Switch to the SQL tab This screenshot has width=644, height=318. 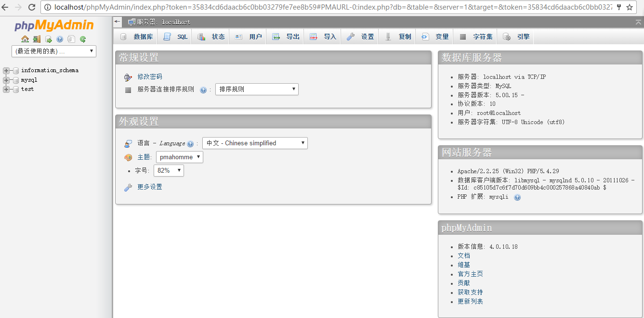click(175, 37)
